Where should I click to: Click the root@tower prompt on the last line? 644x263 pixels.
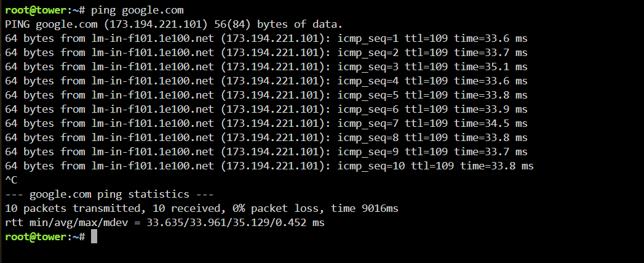point(35,237)
